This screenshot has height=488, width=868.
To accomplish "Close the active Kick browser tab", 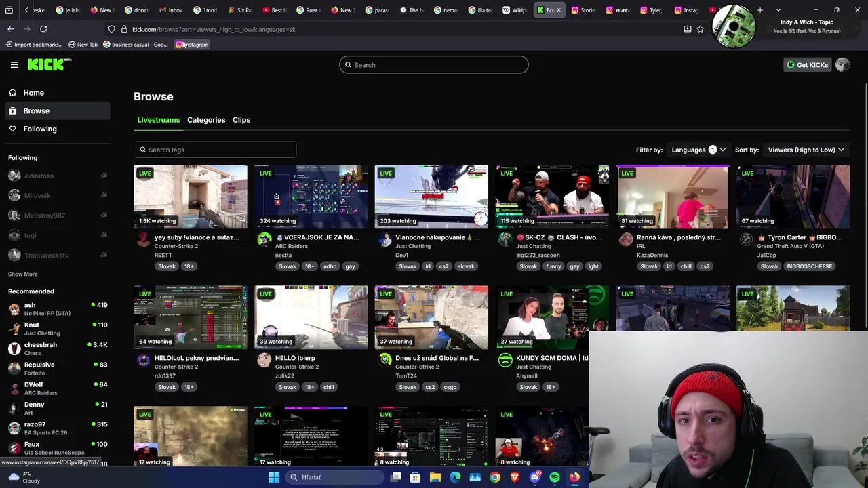I will pyautogui.click(x=559, y=10).
